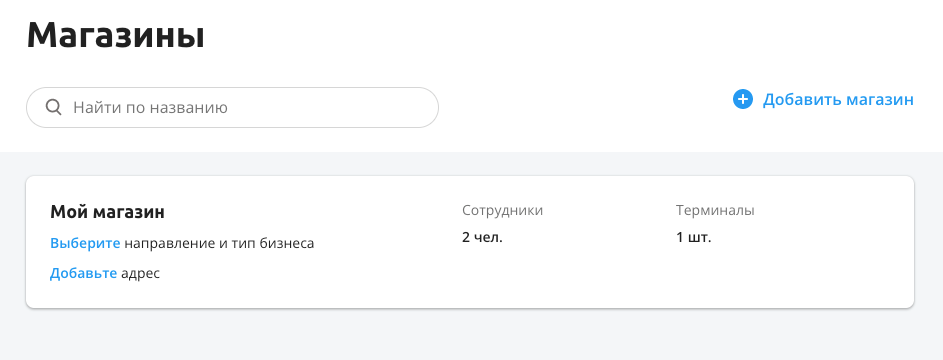Click the 'направление и тип бизнеса' text
This screenshot has width=943, height=360.
point(219,243)
